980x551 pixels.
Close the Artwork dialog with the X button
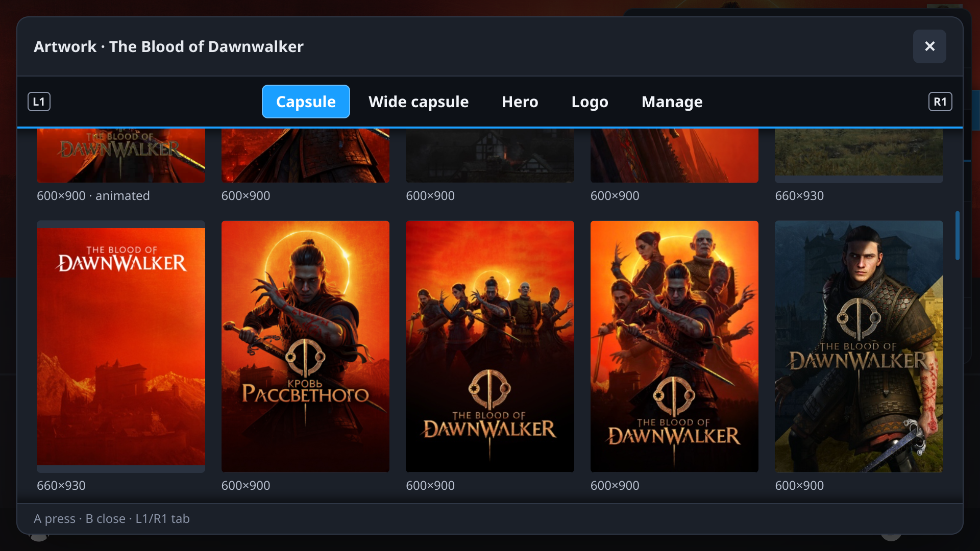click(929, 46)
